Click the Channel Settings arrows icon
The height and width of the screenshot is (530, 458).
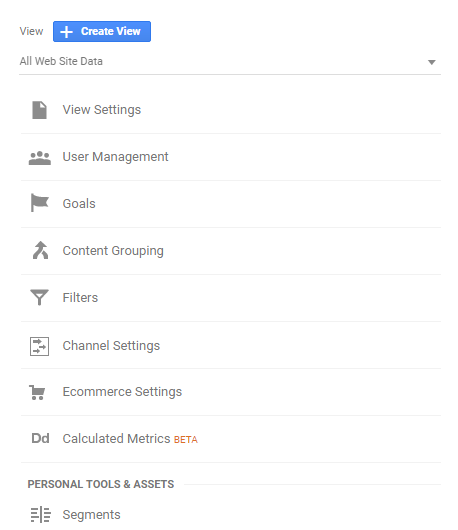(40, 346)
